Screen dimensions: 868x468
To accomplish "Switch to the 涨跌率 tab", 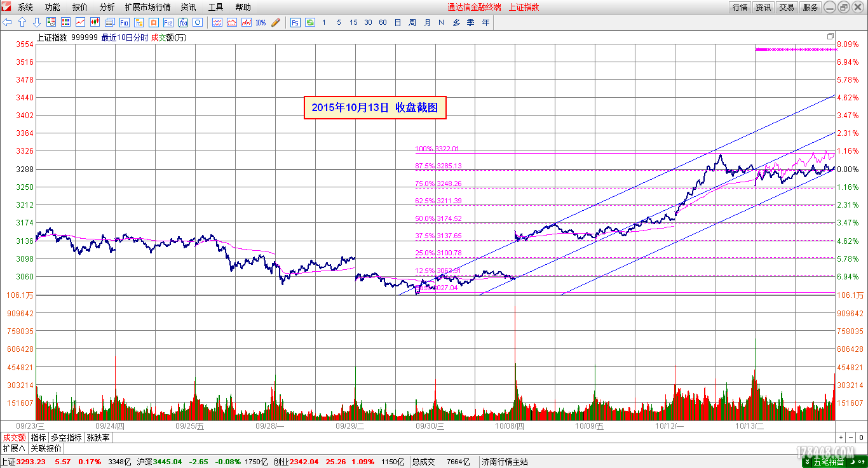I will (98, 438).
